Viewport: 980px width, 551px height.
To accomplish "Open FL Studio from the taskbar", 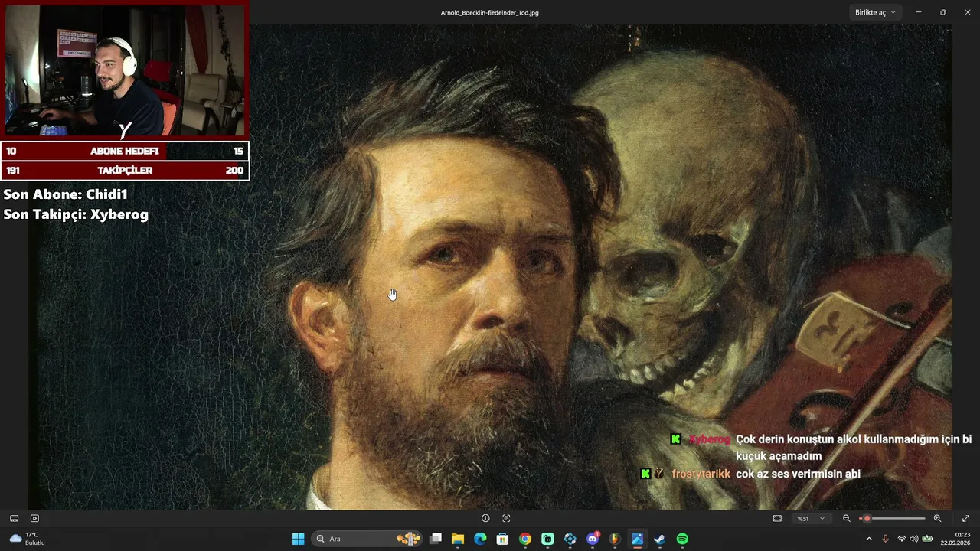I will coord(615,539).
